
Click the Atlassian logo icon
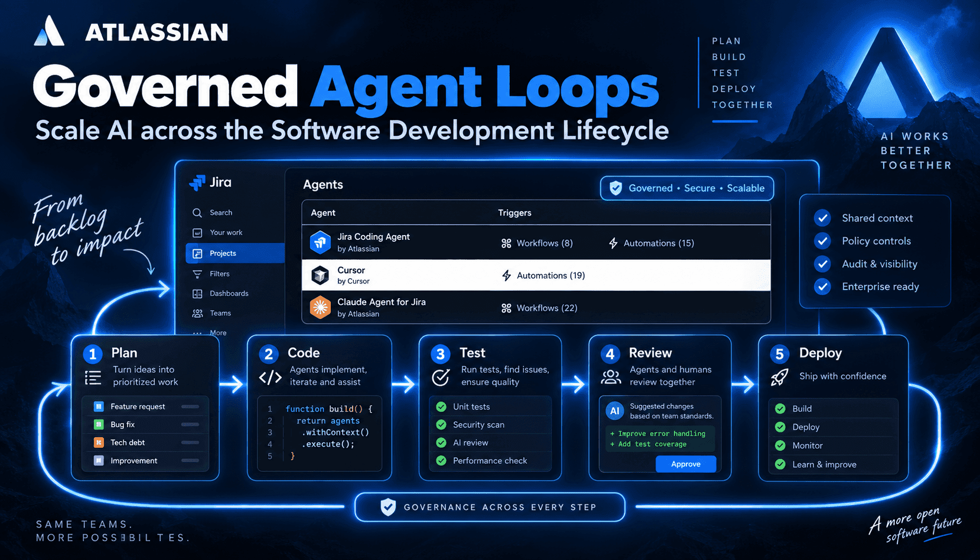[49, 31]
